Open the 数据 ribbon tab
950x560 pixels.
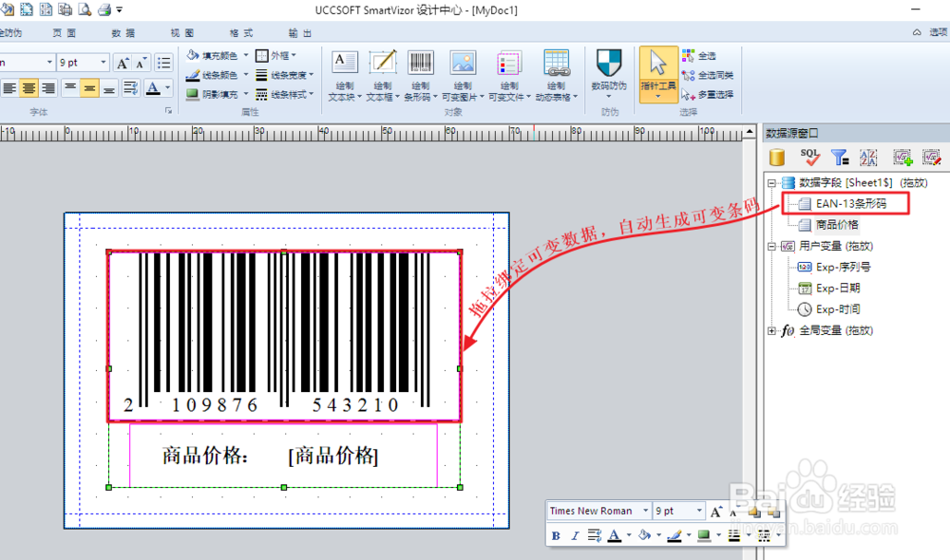[x=123, y=33]
